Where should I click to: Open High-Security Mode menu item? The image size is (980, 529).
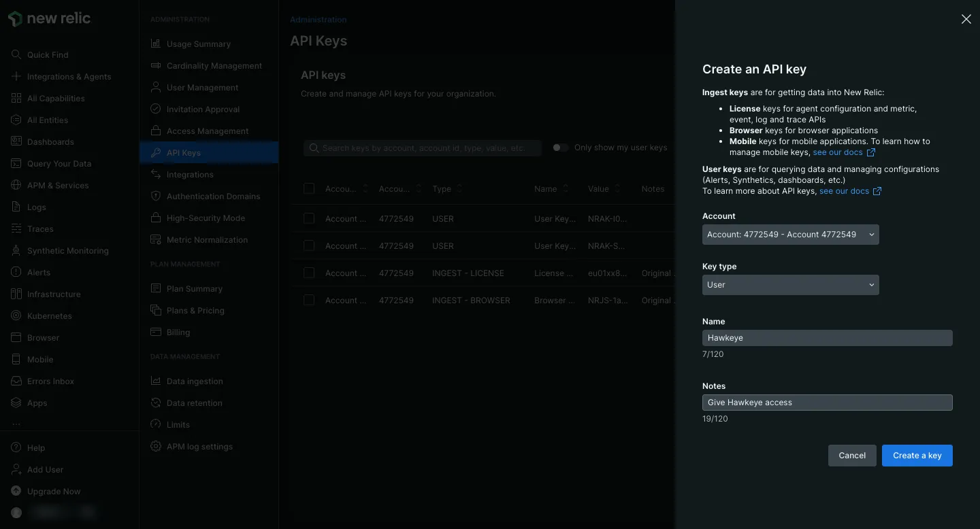[x=209, y=218]
